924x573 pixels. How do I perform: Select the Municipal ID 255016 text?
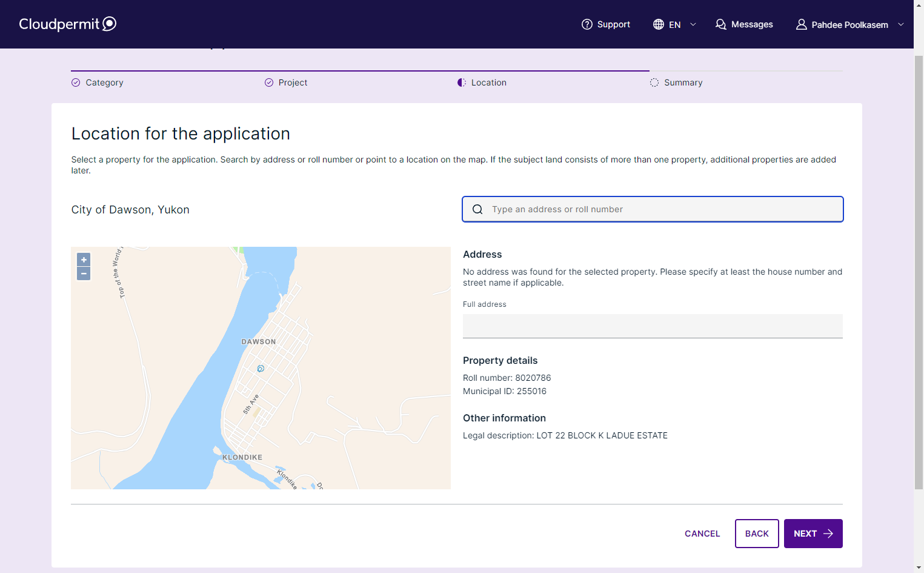505,391
